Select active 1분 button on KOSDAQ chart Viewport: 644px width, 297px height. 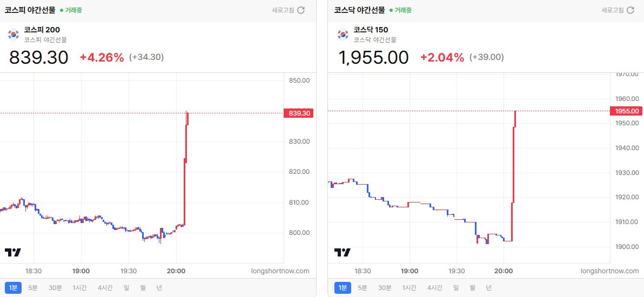coord(343,288)
